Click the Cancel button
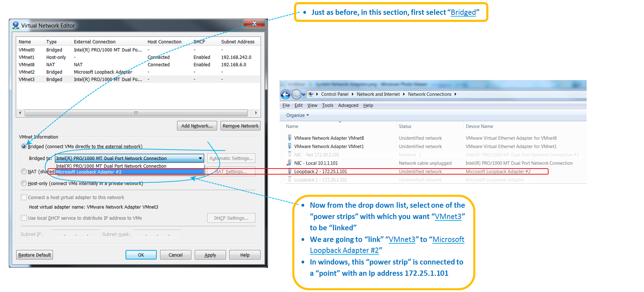 (175, 255)
